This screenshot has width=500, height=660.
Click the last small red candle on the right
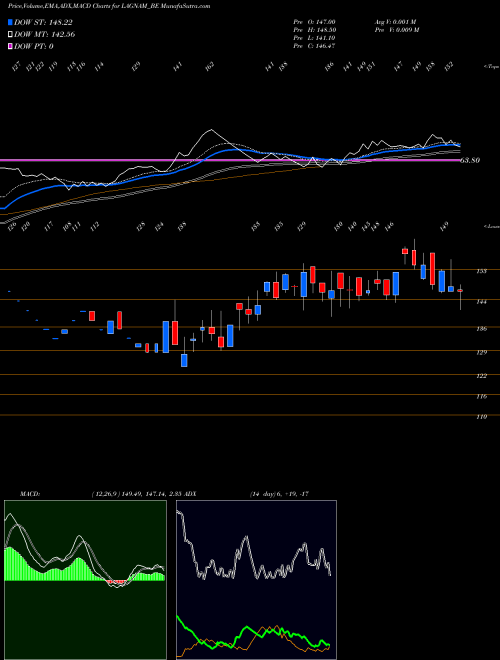pyautogui.click(x=460, y=290)
